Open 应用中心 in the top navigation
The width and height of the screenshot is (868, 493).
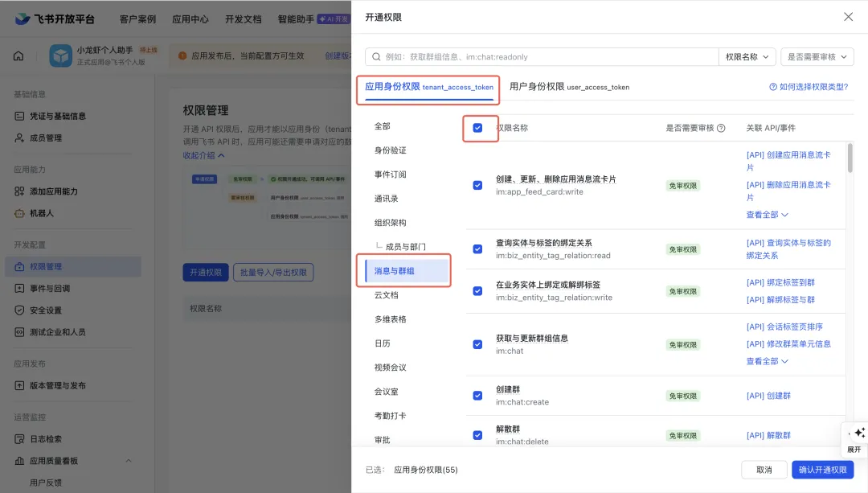[190, 19]
